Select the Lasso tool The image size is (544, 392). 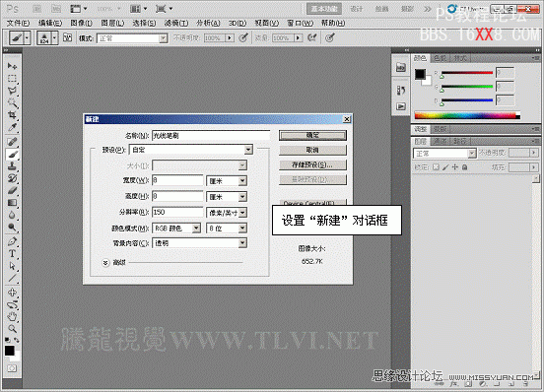click(x=12, y=91)
